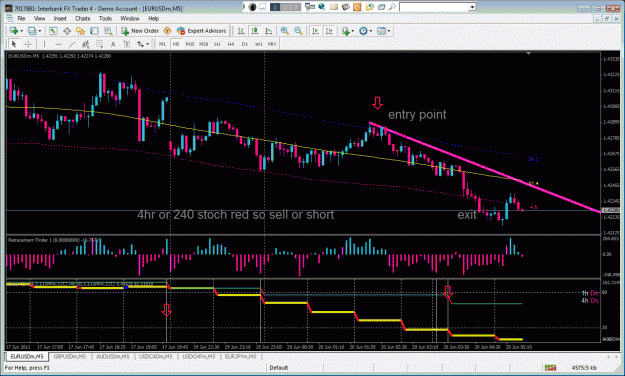Draw a horizontal line tool
Screen dimensions: 625x376
pyautogui.click(x=58, y=44)
